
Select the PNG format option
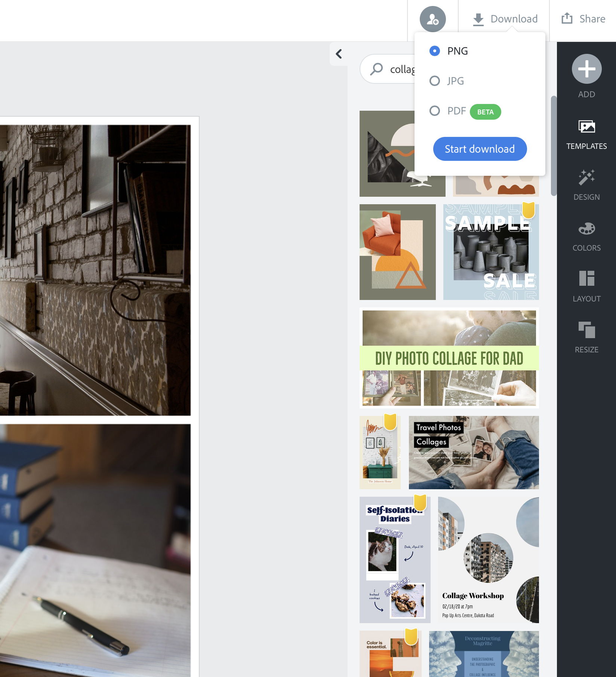click(x=435, y=51)
